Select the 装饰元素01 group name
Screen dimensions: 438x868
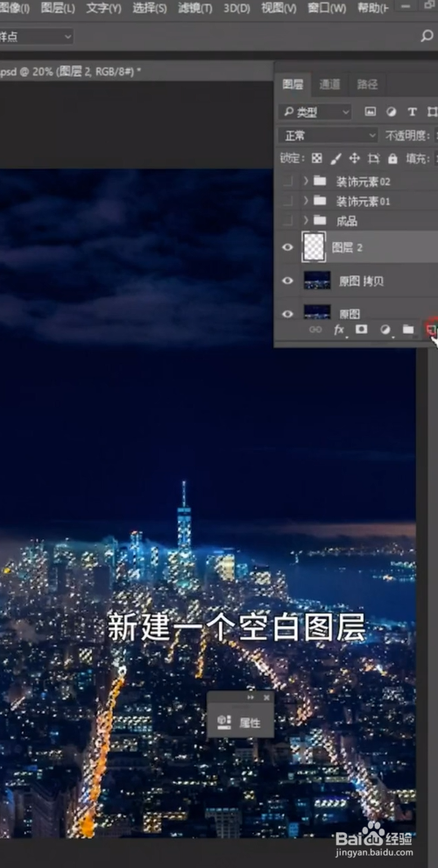pos(364,202)
